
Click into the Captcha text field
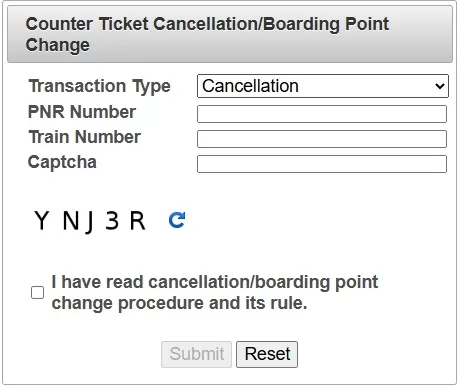[x=322, y=164]
